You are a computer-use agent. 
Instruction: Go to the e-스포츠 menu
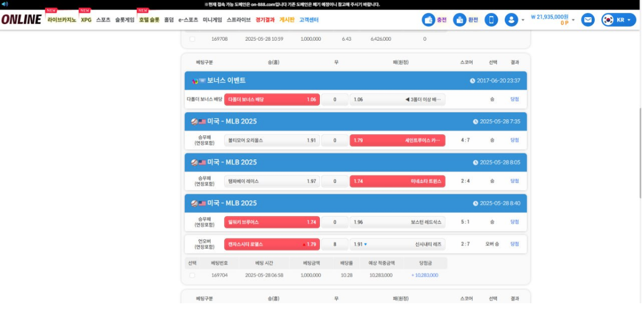pos(188,20)
